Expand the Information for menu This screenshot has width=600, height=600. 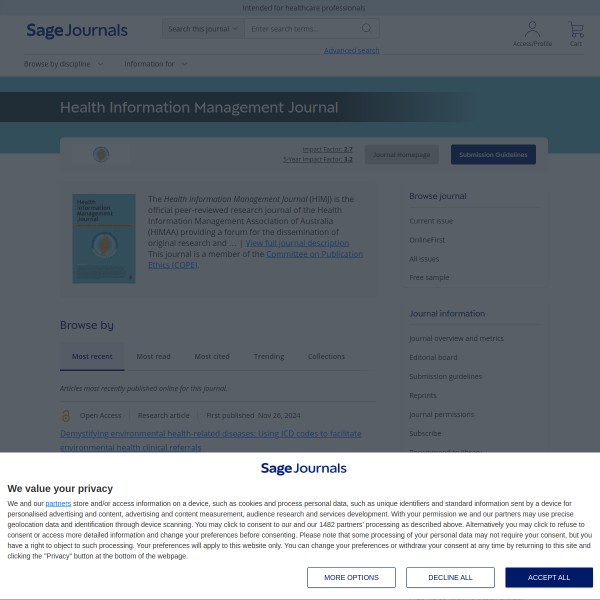(155, 64)
